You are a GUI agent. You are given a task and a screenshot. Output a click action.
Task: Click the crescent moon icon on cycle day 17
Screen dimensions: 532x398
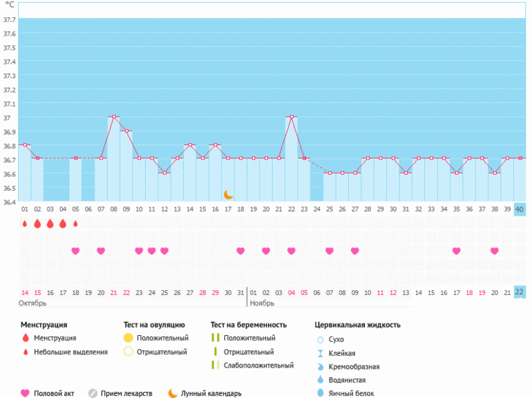coord(228,195)
